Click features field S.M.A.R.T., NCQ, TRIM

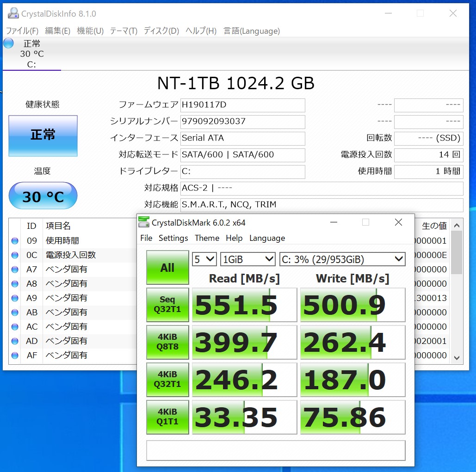[322, 205]
